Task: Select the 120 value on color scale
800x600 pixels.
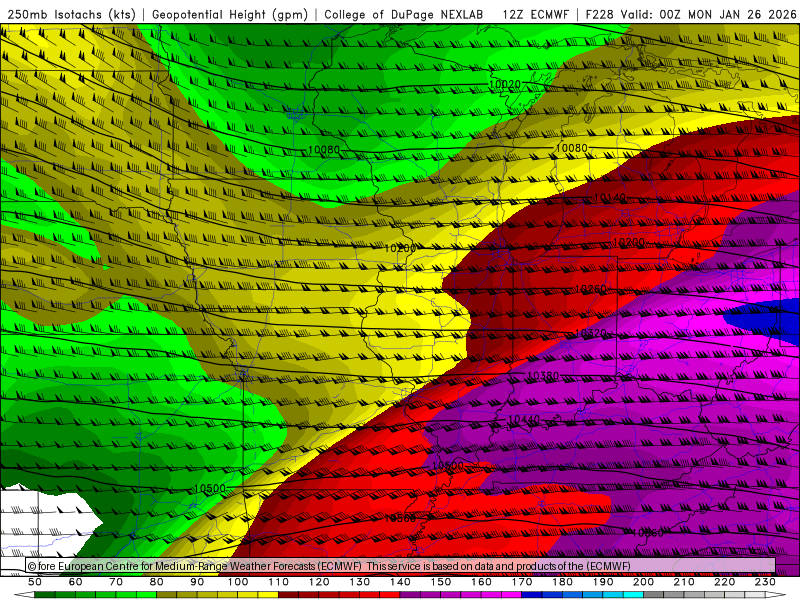Action: click(319, 582)
